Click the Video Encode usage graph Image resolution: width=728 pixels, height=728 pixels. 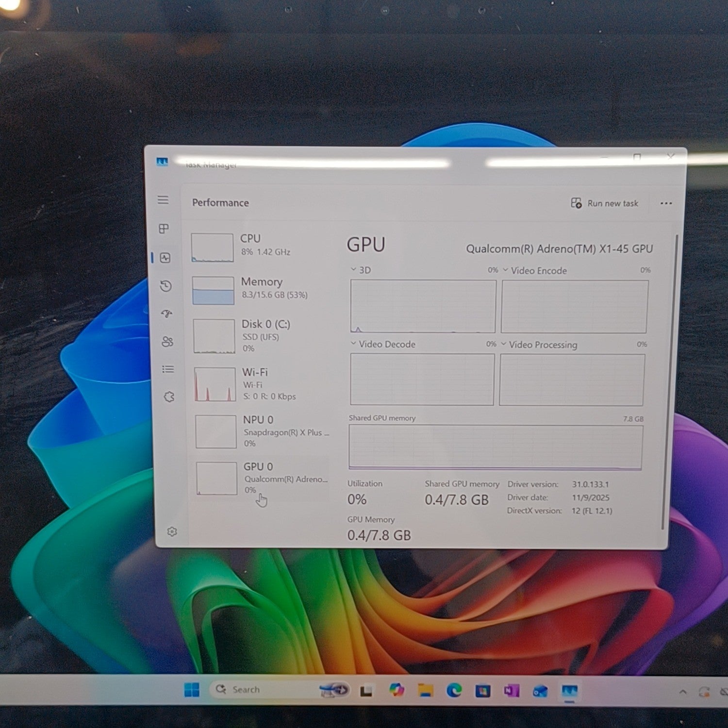point(575,307)
